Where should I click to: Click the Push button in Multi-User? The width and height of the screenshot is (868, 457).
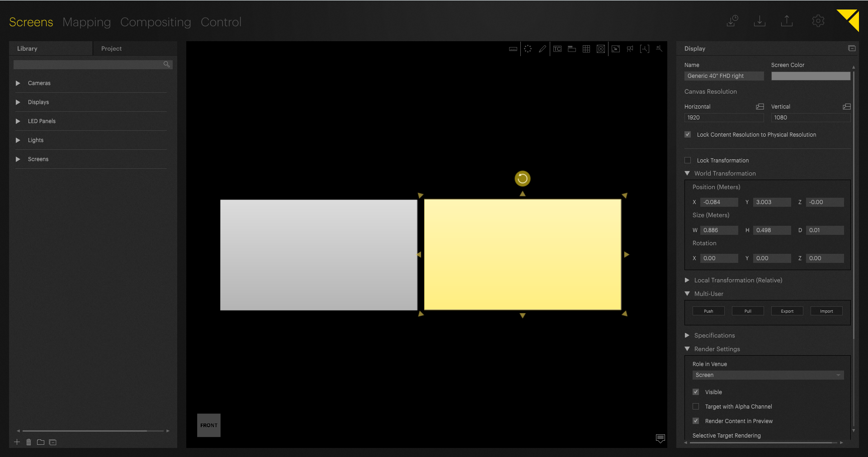(x=708, y=311)
